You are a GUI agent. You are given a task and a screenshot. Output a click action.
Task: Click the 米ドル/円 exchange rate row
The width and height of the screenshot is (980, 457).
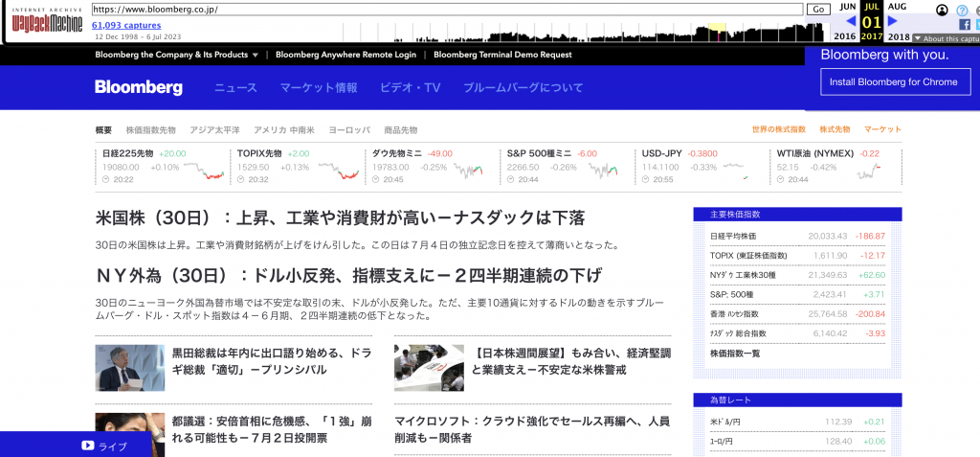pyautogui.click(x=797, y=422)
